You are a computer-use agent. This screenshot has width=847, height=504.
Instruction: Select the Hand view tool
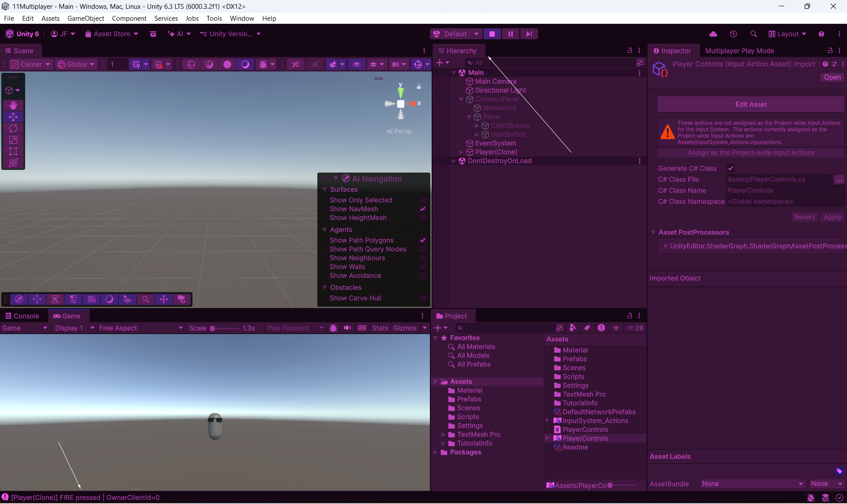point(13,105)
